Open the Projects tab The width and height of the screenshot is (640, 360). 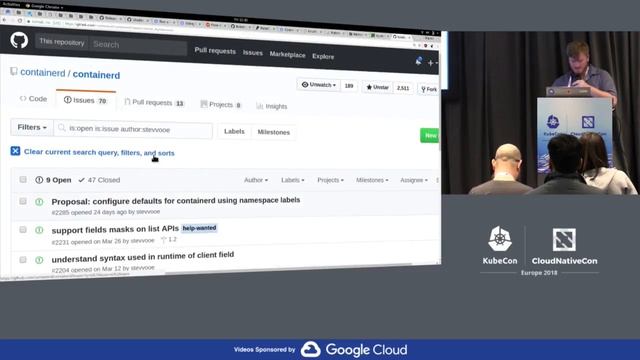click(221, 104)
